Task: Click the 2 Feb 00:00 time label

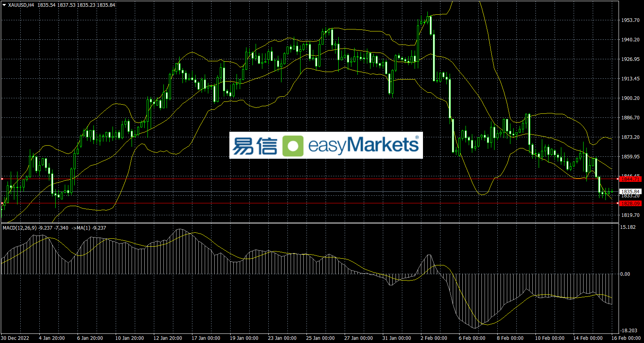Action: pos(434,338)
